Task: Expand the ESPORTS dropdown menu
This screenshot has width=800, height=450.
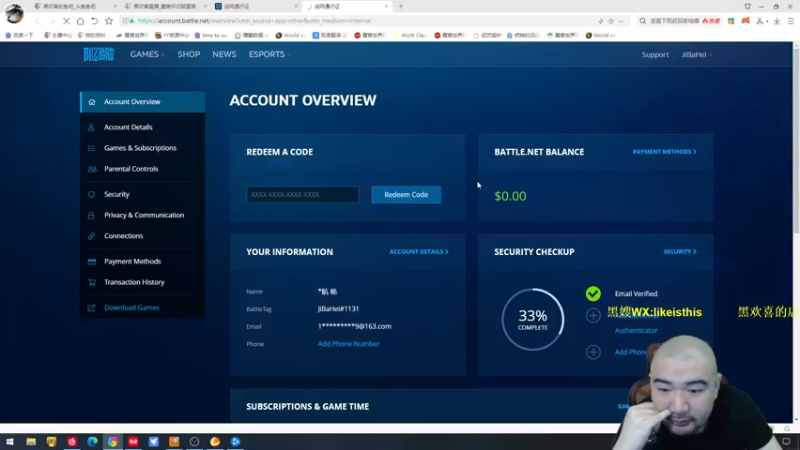Action: [x=269, y=54]
